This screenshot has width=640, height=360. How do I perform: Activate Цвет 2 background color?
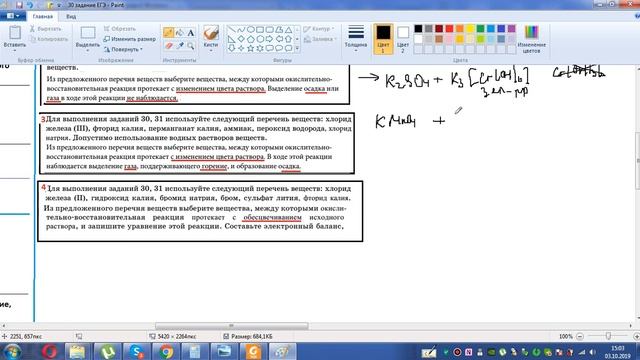click(403, 39)
